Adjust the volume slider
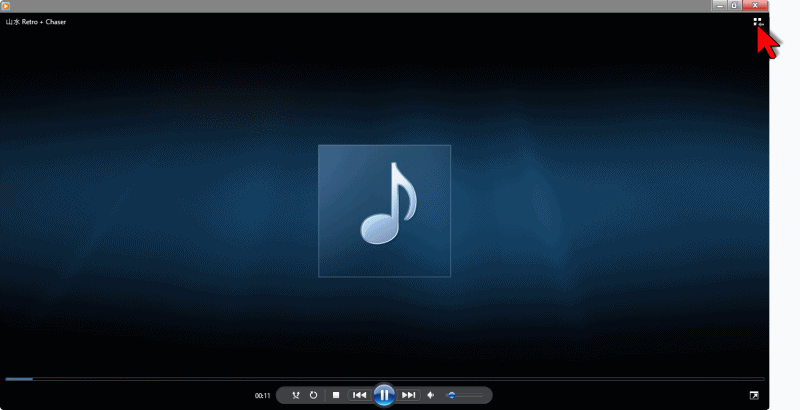 tap(464, 395)
